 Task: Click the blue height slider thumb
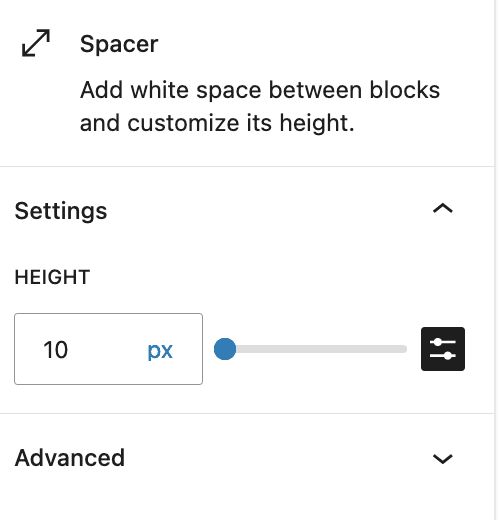click(x=225, y=349)
